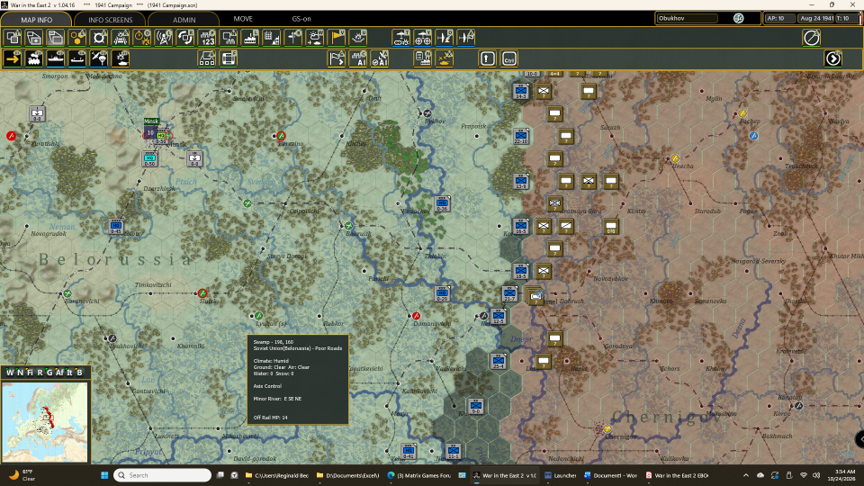Click the aircraft directive icon marked D

(x=444, y=37)
